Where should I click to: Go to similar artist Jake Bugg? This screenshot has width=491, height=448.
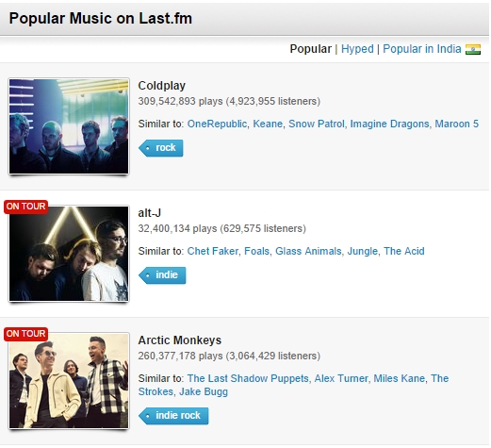click(204, 392)
